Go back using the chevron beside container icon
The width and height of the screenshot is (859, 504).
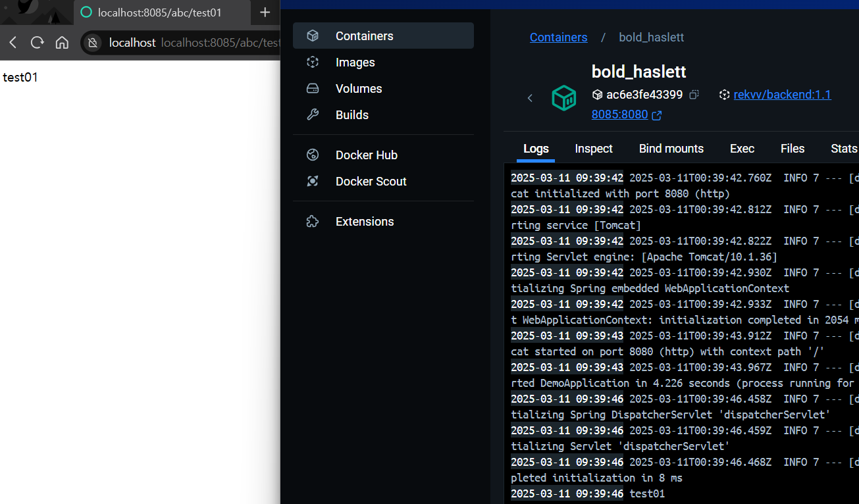click(x=530, y=98)
